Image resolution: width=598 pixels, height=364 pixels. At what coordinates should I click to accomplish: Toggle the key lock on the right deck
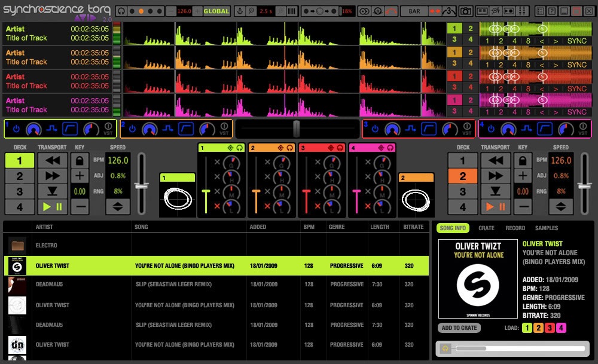(x=523, y=160)
